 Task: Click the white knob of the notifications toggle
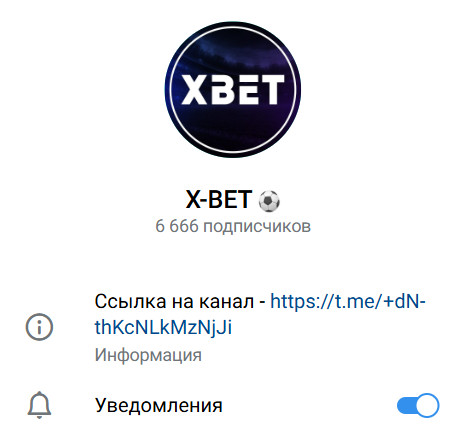coord(427,405)
